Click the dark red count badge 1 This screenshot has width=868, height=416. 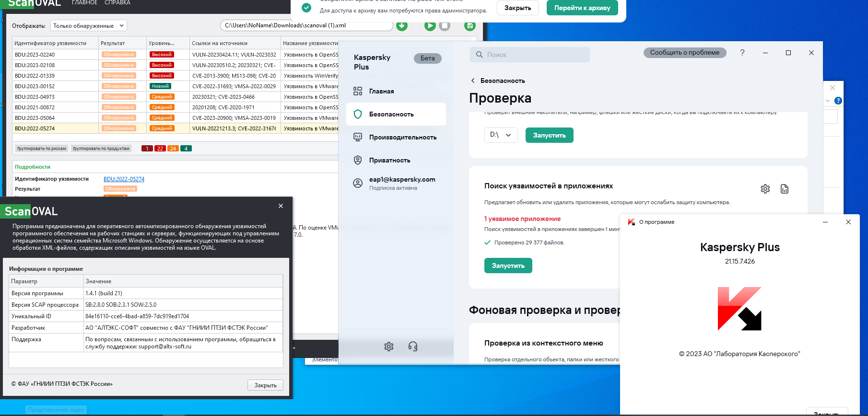pyautogui.click(x=147, y=149)
